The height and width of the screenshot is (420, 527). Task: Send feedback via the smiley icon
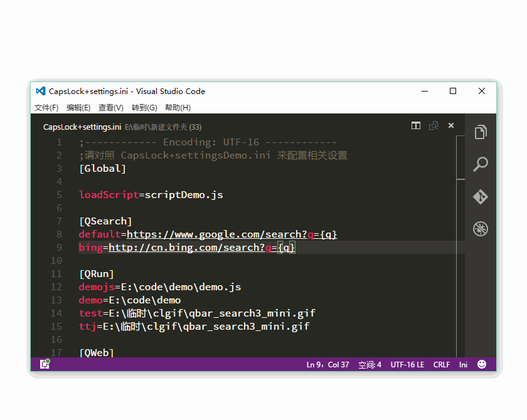pyautogui.click(x=482, y=364)
